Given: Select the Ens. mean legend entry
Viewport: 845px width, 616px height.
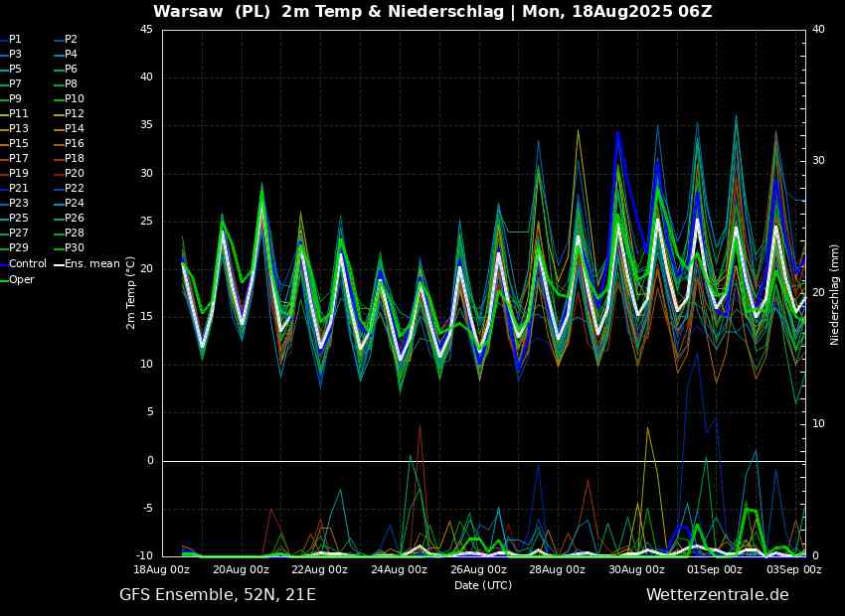Looking at the screenshot, I should (89, 264).
